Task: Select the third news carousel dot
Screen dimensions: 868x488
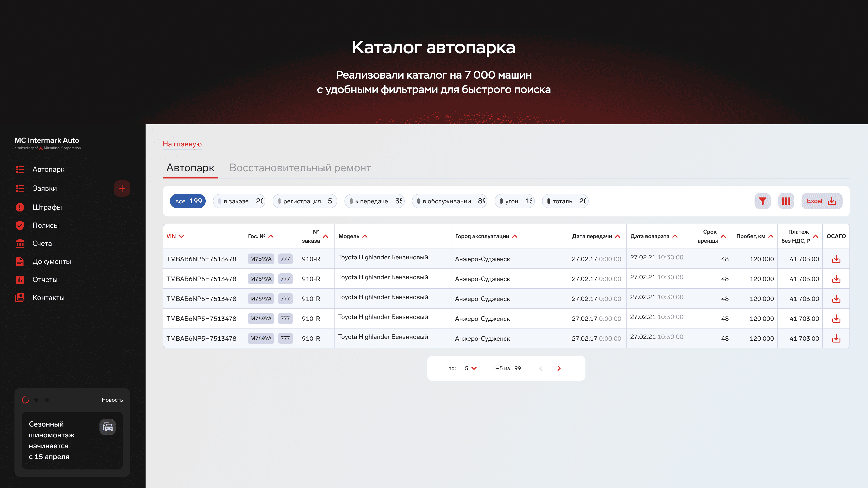Action: click(x=47, y=400)
